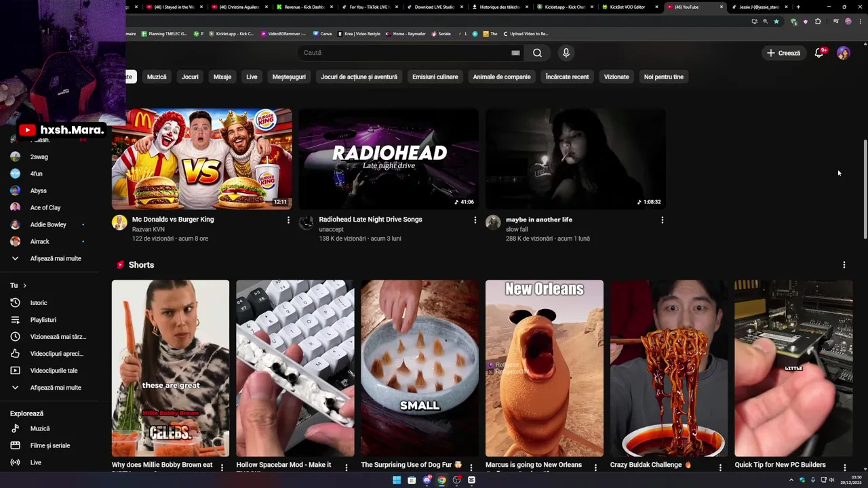Open options for maybe in another life
The image size is (868, 488).
tap(662, 220)
